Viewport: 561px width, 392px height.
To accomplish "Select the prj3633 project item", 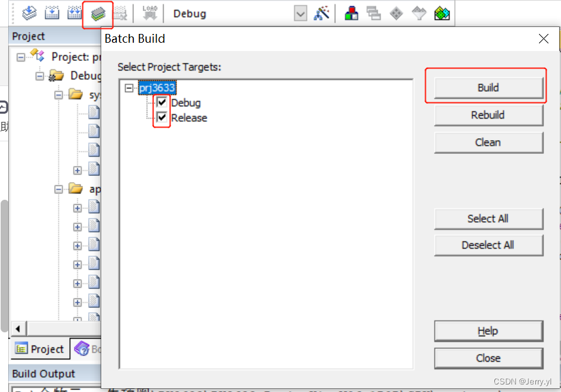I will tap(157, 88).
